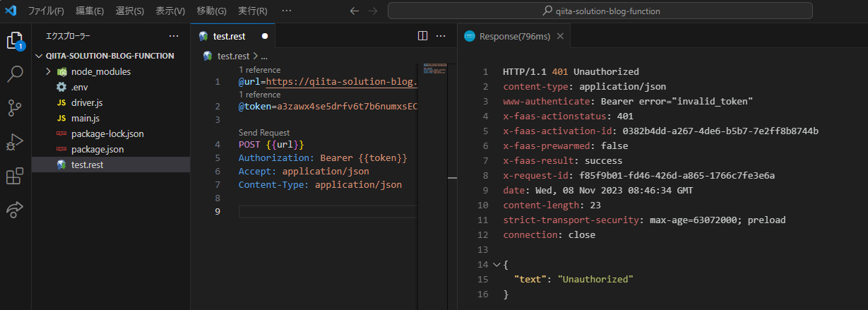Click 'HTTP/1.1 401 Unauthorized' status line
Screen dimensions: 868x310
point(571,72)
